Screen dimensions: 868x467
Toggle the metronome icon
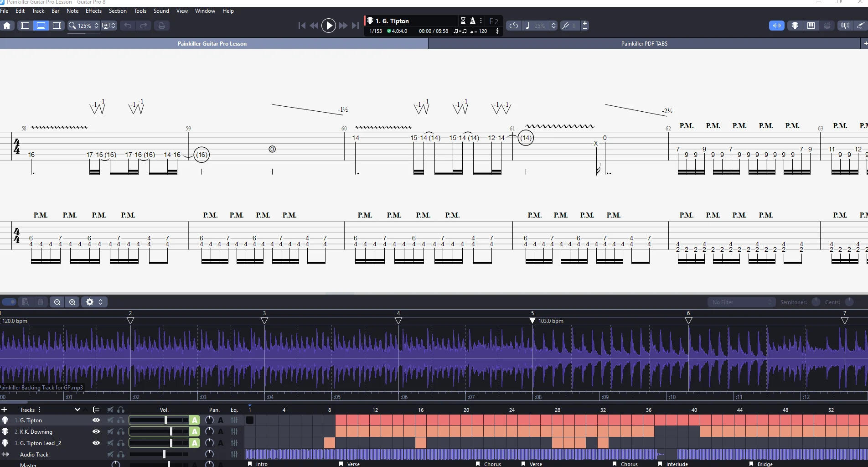(473, 21)
